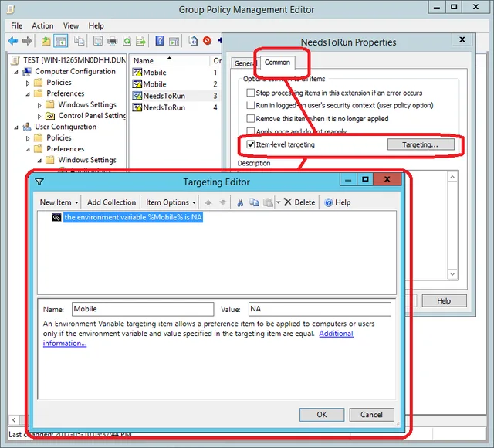Viewport: 494px width, 448px height.
Task: Click the Delete button in Targeting Editor
Action: (x=299, y=202)
